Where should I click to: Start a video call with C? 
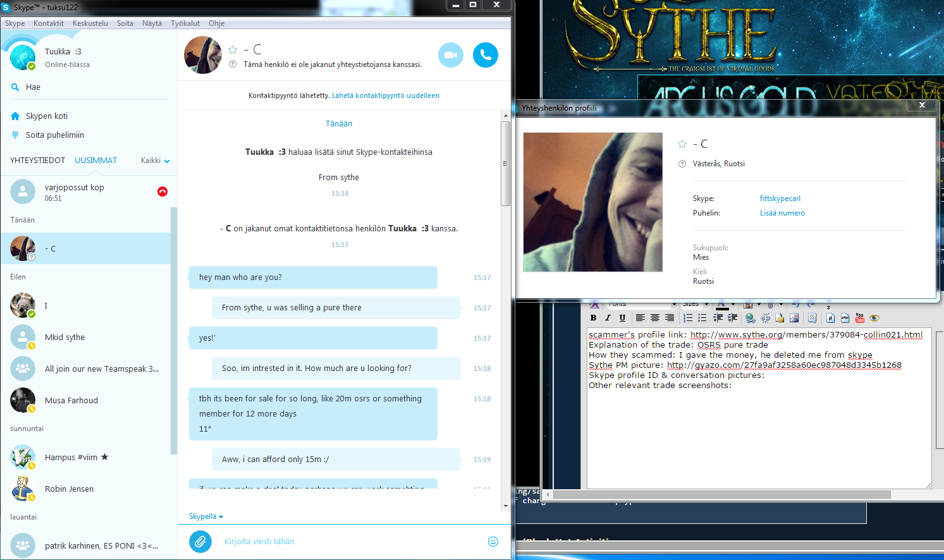click(451, 55)
